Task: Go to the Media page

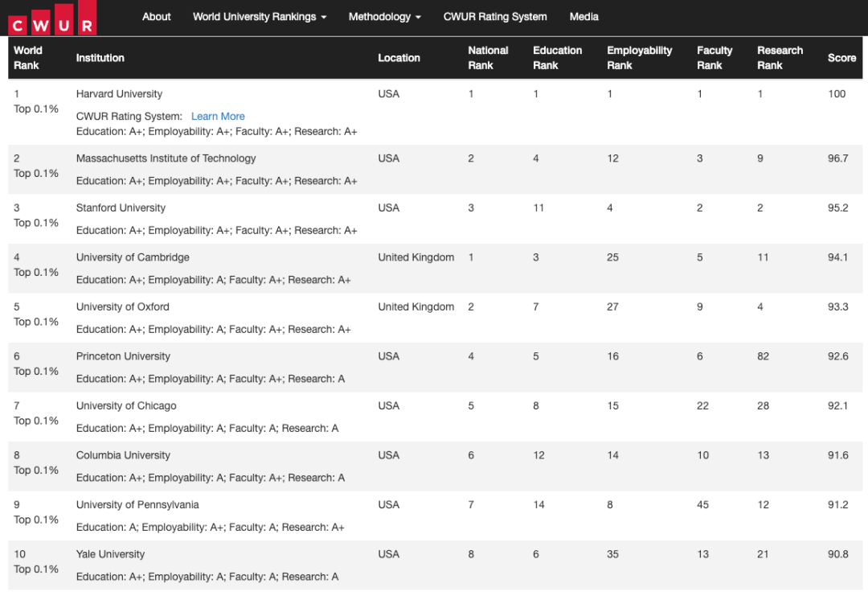Action: 584,17
